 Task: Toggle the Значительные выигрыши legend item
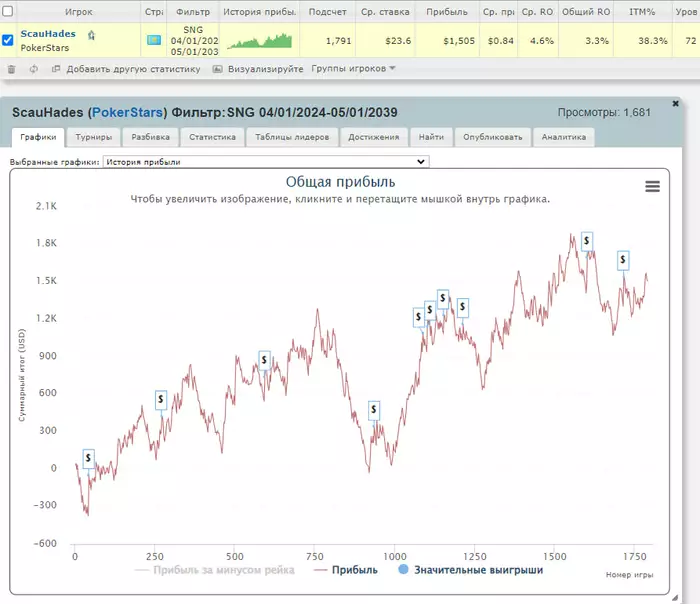(471, 570)
